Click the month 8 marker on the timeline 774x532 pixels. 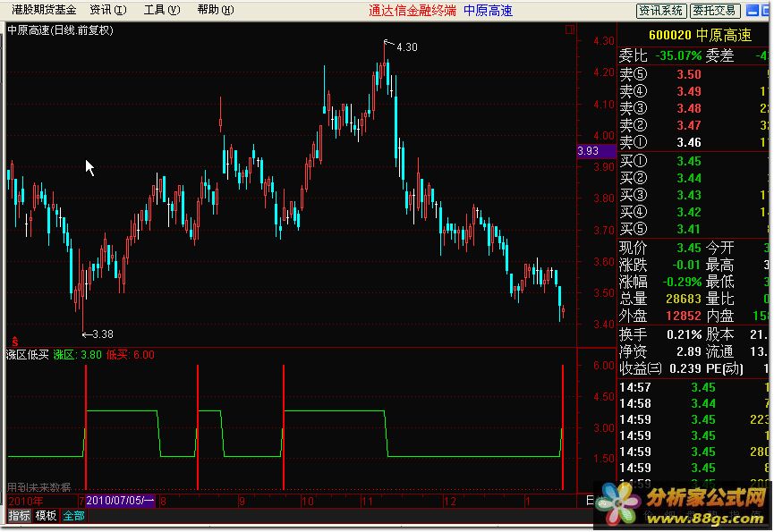click(163, 502)
